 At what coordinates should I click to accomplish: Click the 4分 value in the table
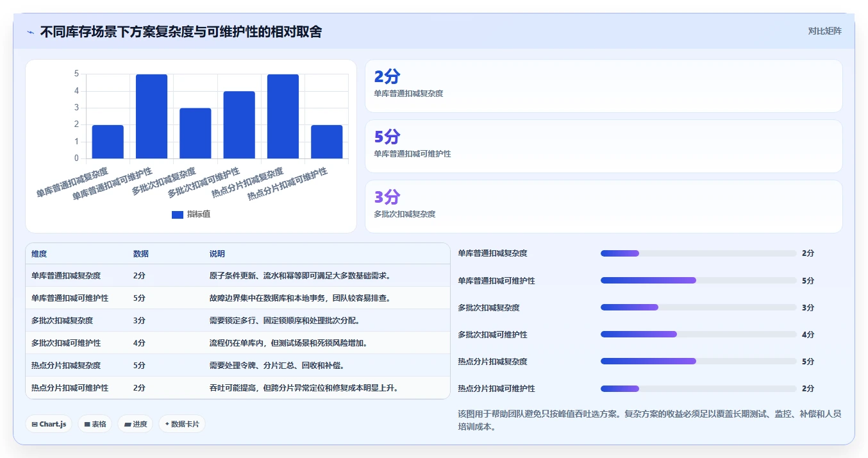coord(139,343)
